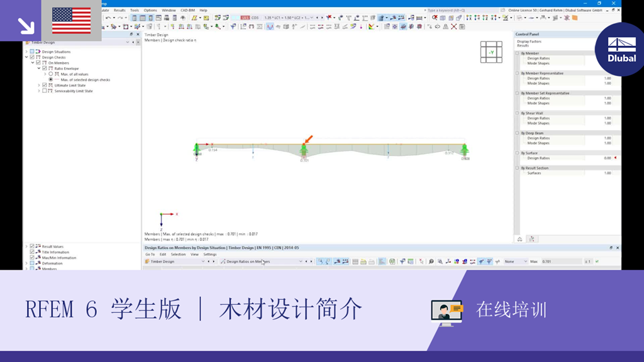Screen dimensions: 644x362
Task: Toggle the Design Situations checkbox
Action: (32, 52)
